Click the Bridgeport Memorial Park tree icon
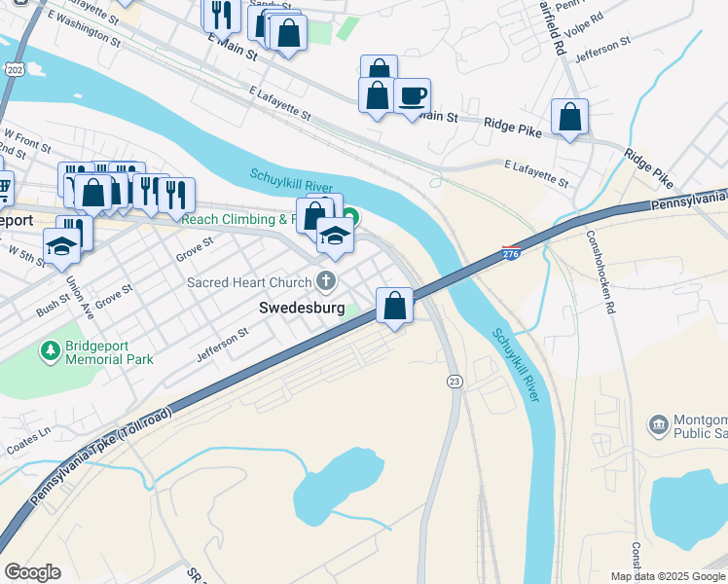728x584 pixels. pos(51,351)
